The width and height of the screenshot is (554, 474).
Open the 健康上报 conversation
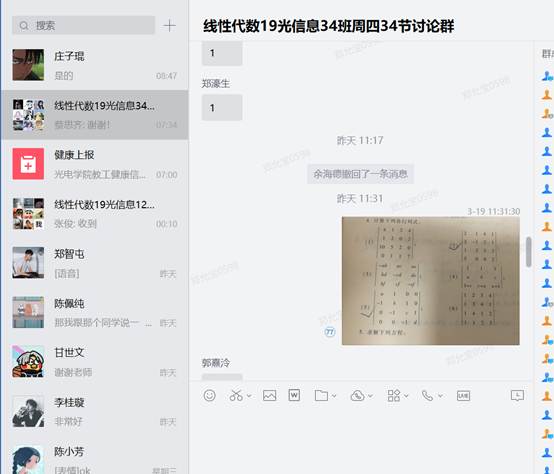[x=95, y=164]
